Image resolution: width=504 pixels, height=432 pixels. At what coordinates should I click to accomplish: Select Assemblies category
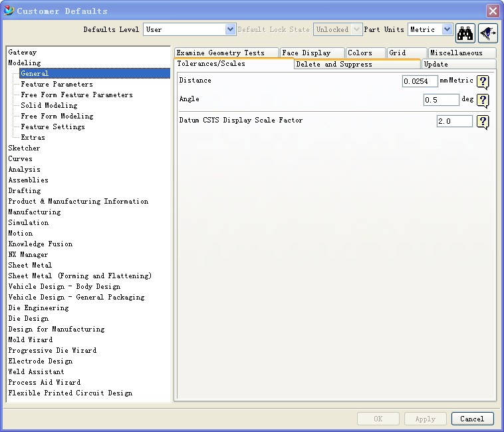click(x=29, y=180)
